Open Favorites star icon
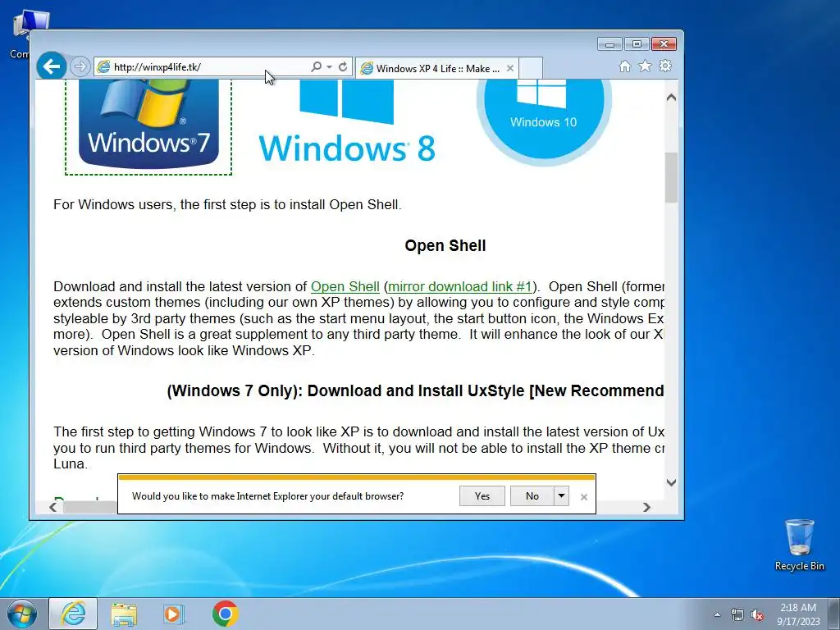The height and width of the screenshot is (630, 840). pyautogui.click(x=645, y=66)
